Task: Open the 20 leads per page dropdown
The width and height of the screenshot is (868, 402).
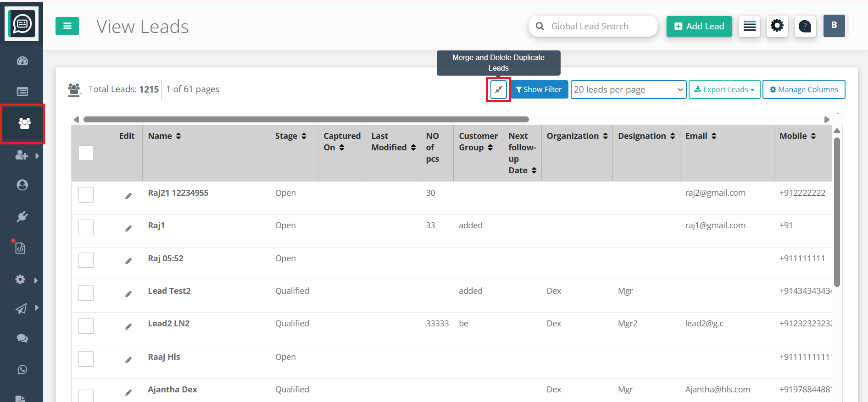Action: 628,89
